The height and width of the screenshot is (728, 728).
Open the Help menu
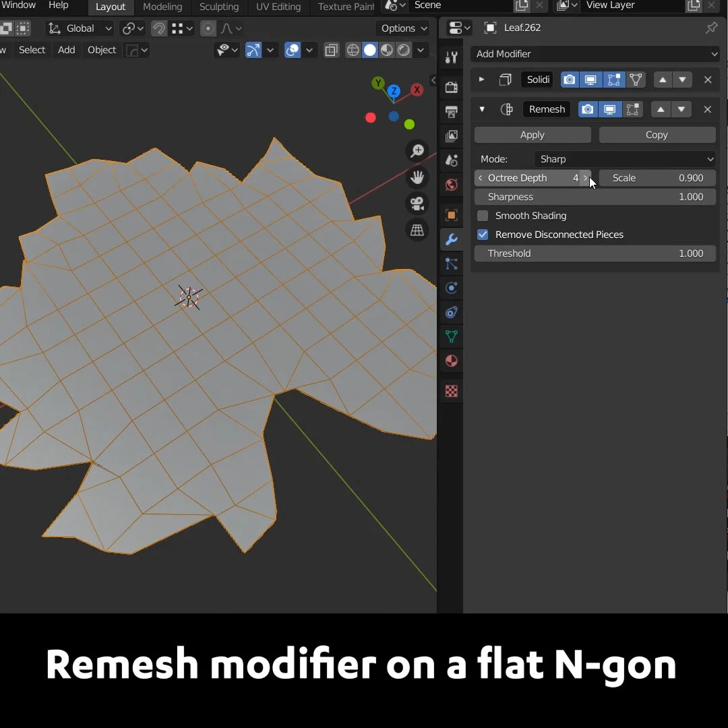coord(59,5)
